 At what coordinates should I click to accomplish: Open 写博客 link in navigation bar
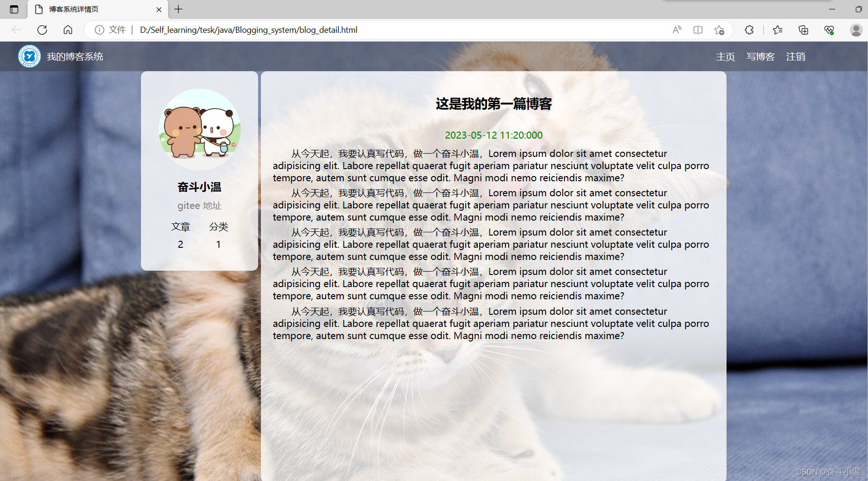point(761,57)
